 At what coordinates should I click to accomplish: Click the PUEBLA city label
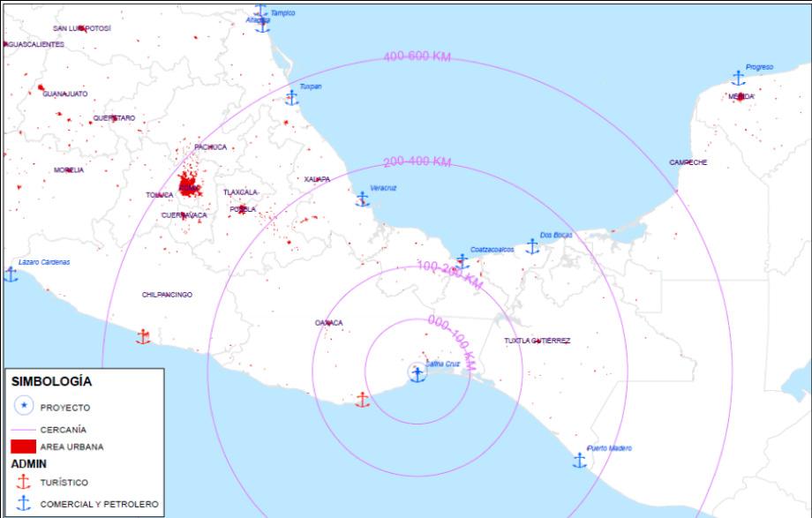pyautogui.click(x=243, y=209)
